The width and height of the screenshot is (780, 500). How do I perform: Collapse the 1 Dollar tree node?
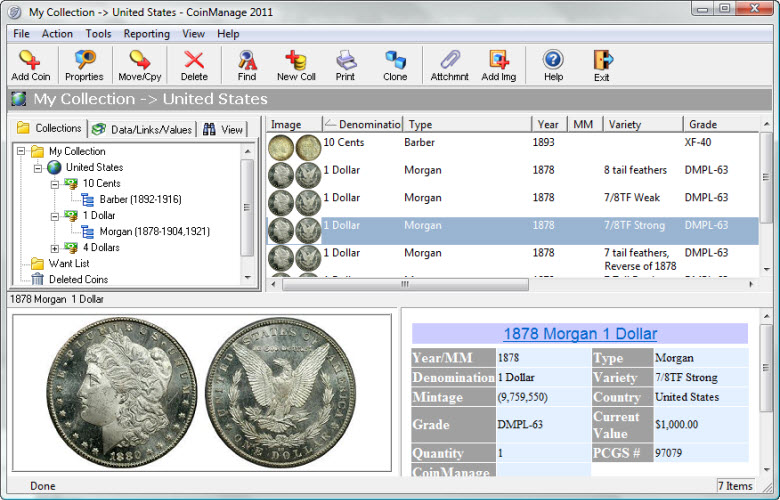55,216
